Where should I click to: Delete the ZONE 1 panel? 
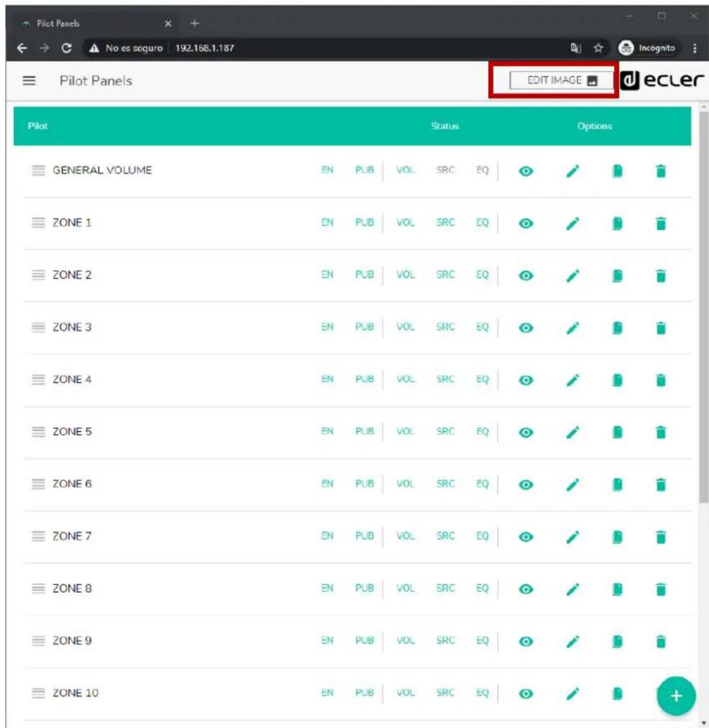pyautogui.click(x=661, y=223)
